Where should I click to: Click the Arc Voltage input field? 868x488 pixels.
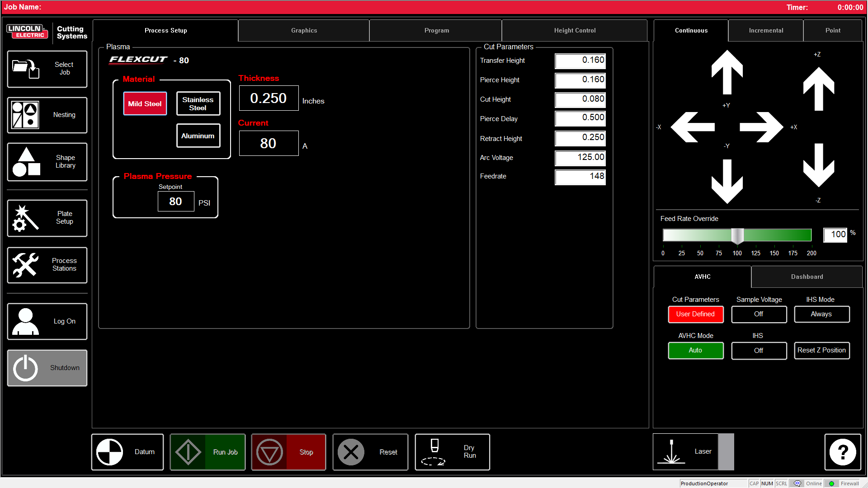click(x=580, y=157)
